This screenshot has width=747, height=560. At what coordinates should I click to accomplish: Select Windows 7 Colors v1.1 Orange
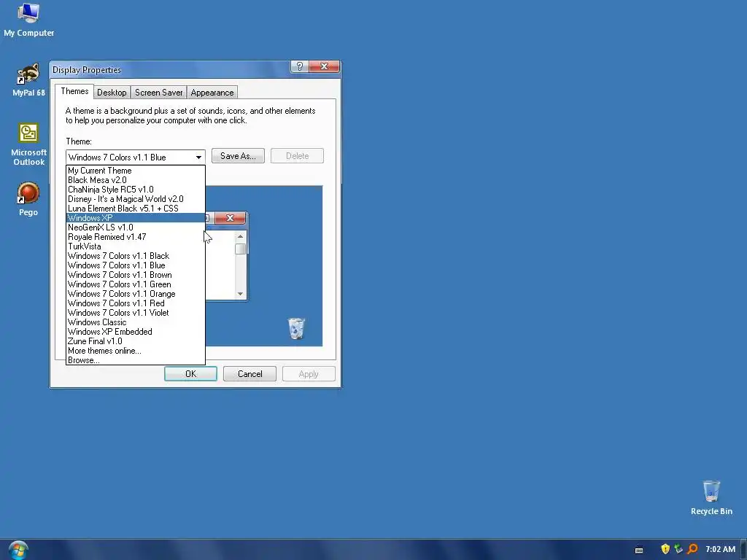(x=135, y=295)
